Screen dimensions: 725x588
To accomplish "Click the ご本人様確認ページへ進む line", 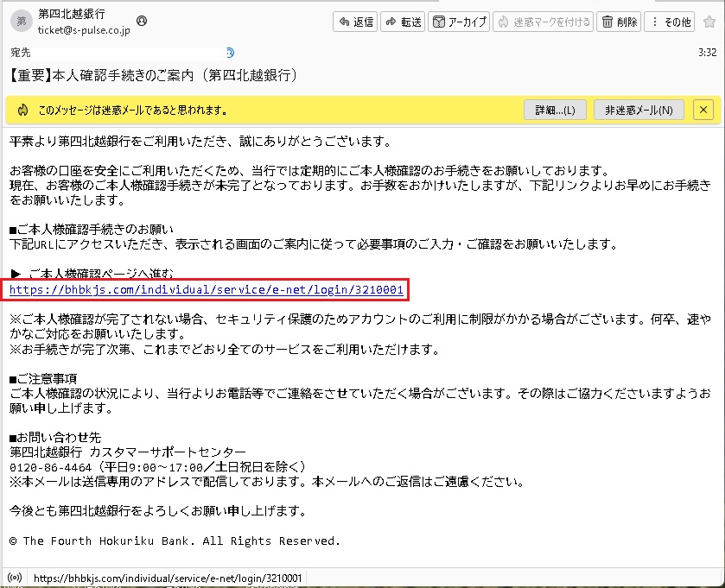I will (x=92, y=274).
